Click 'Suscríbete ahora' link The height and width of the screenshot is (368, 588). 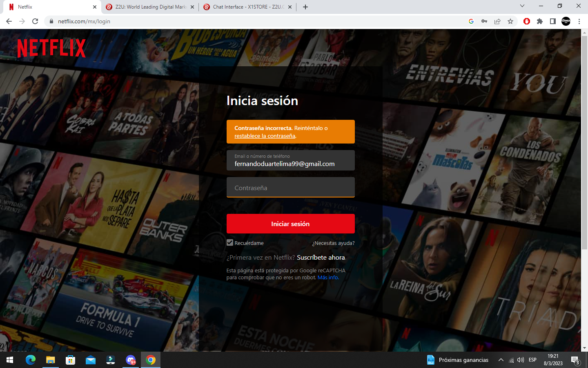click(321, 257)
